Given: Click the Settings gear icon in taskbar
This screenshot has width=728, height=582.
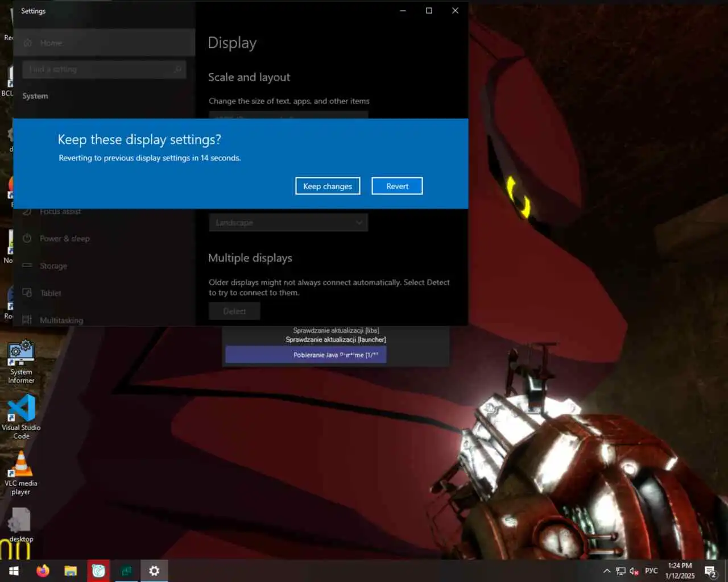Looking at the screenshot, I should coord(154,571).
